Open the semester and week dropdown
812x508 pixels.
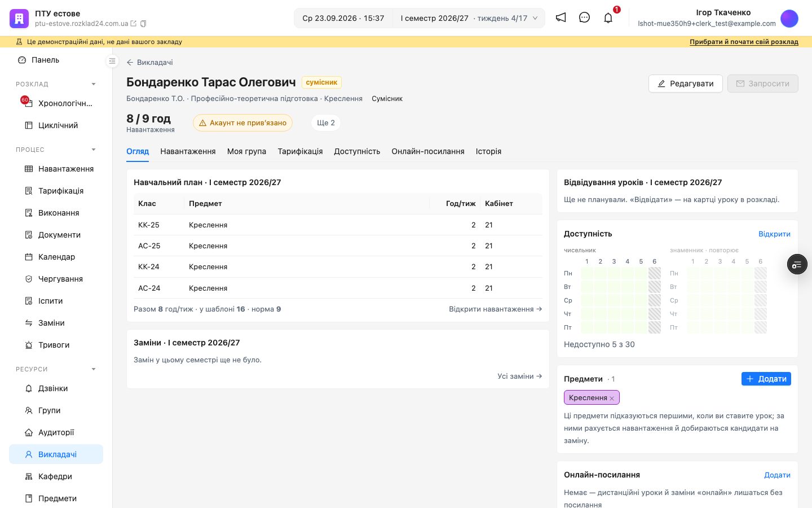pos(469,18)
